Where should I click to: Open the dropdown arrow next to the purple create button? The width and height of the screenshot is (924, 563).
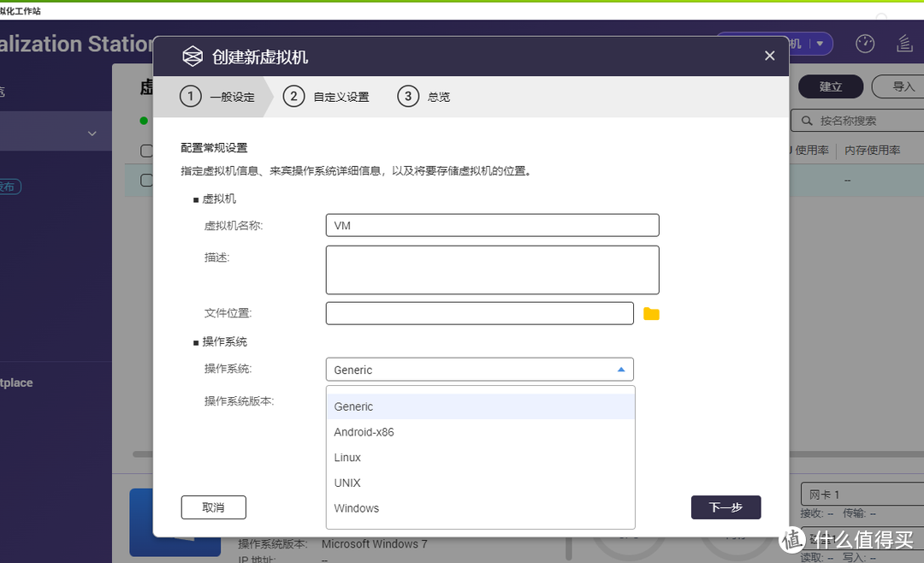(x=820, y=43)
